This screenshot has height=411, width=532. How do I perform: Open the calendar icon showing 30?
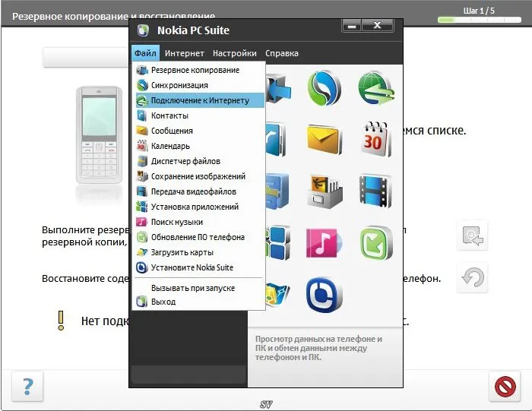coord(375,140)
